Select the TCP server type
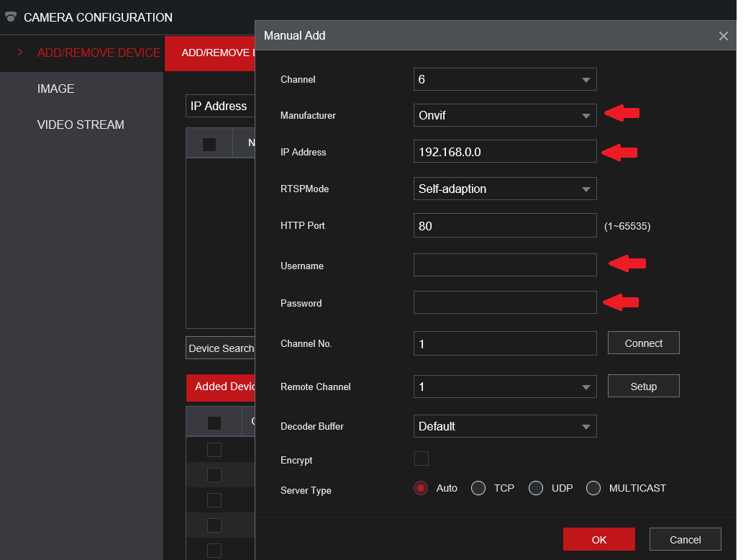This screenshot has width=756, height=560. (478, 488)
